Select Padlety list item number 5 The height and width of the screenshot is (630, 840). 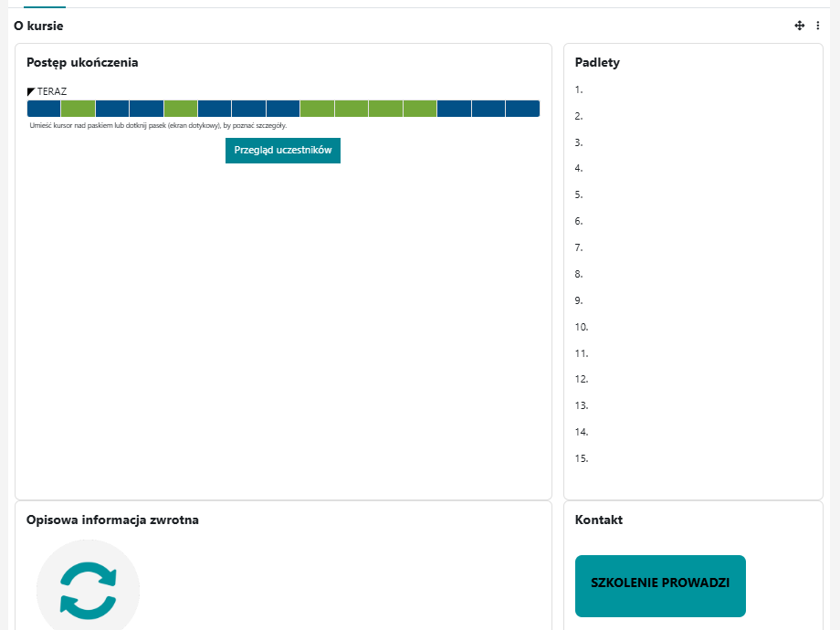point(579,194)
